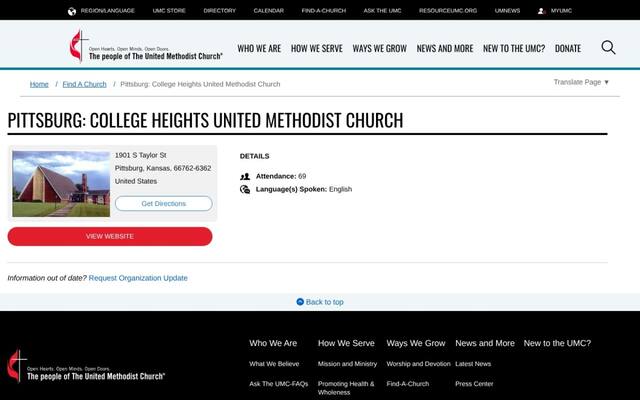Open footer Who We Are heading link
The image size is (640, 400).
click(273, 343)
